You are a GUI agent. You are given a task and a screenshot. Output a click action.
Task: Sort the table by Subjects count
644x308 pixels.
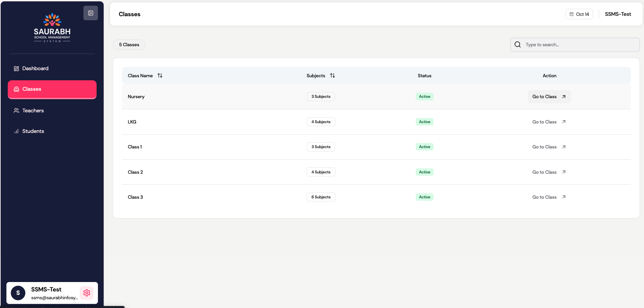(332, 76)
